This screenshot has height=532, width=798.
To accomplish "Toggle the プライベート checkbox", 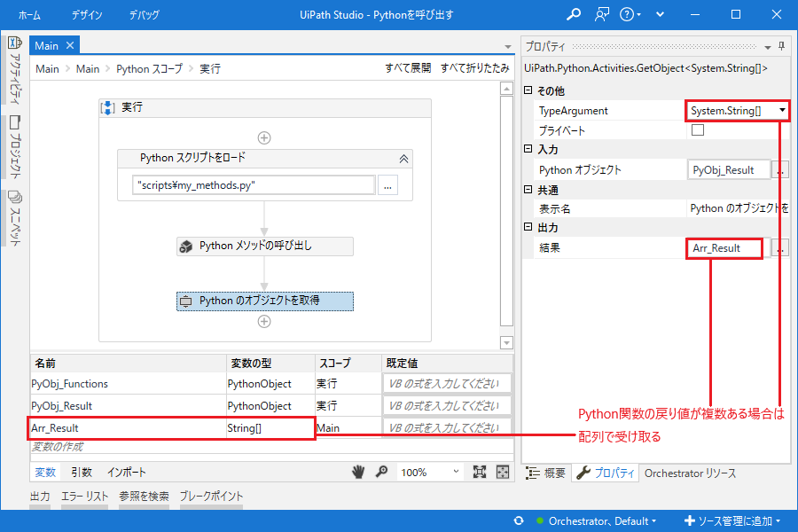I will click(x=698, y=129).
